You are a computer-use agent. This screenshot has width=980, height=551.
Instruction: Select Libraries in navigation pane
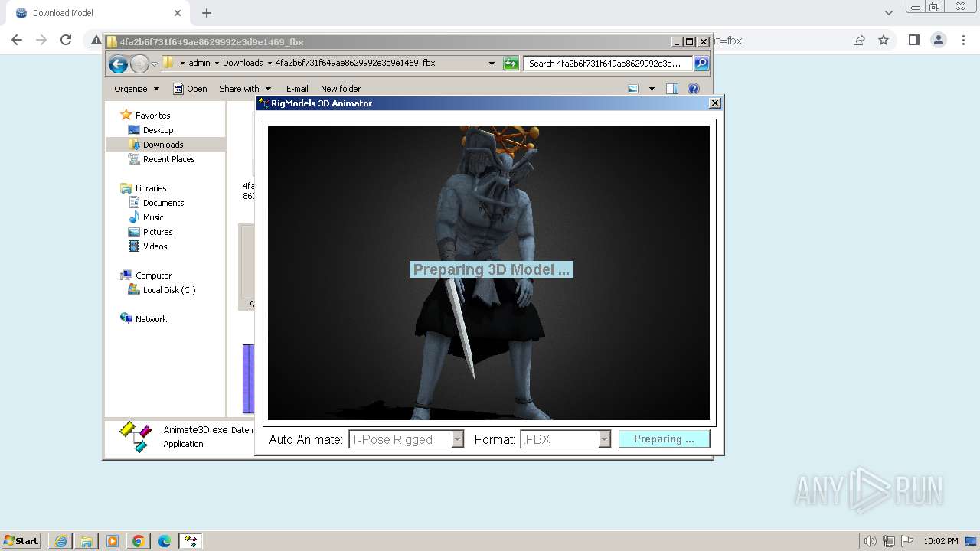[x=151, y=188]
